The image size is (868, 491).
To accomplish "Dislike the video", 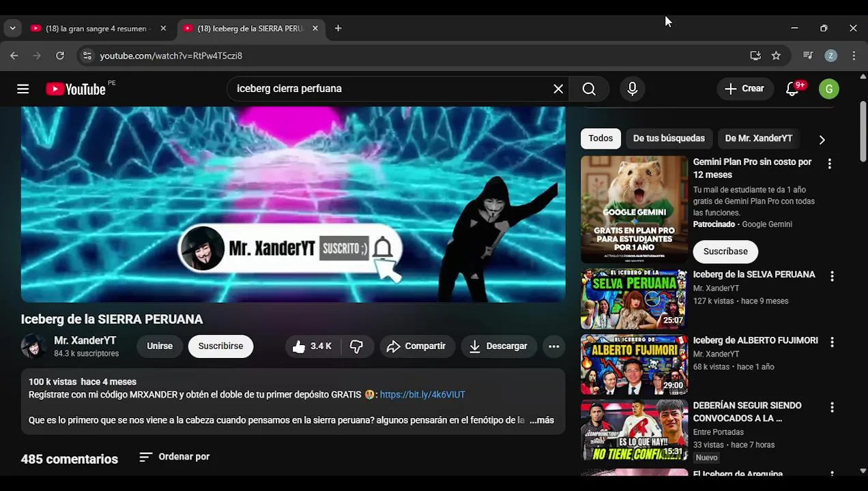I will pyautogui.click(x=356, y=346).
